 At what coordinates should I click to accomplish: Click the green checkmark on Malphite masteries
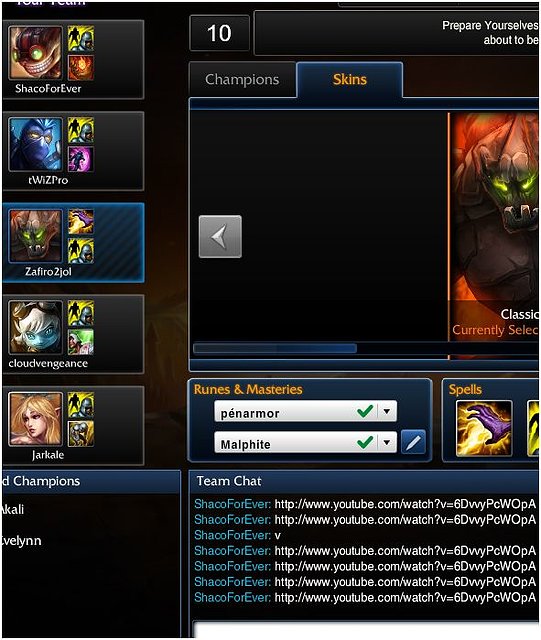click(365, 442)
